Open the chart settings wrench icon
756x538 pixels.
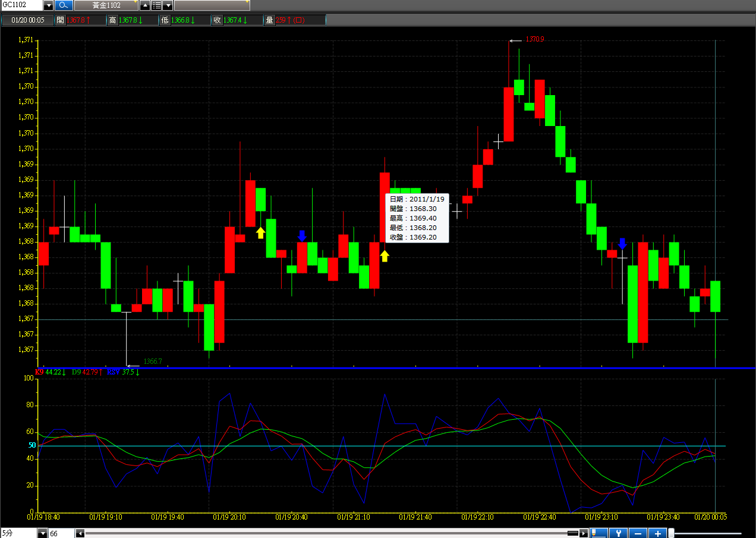pos(619,533)
